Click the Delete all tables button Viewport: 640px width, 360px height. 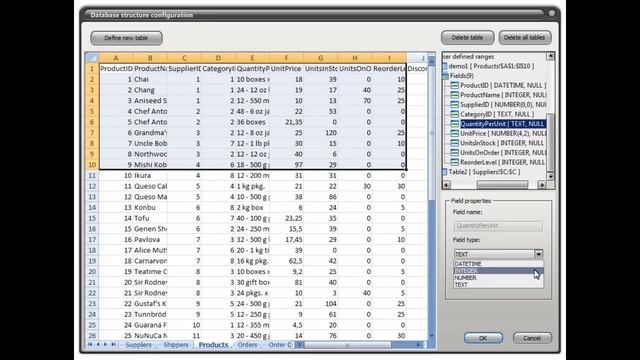click(x=524, y=38)
